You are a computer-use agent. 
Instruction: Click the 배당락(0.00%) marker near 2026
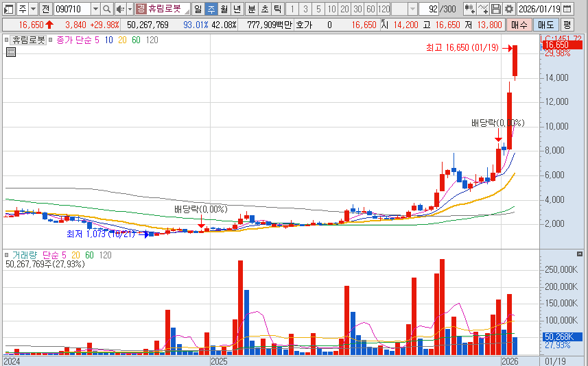(x=497, y=123)
